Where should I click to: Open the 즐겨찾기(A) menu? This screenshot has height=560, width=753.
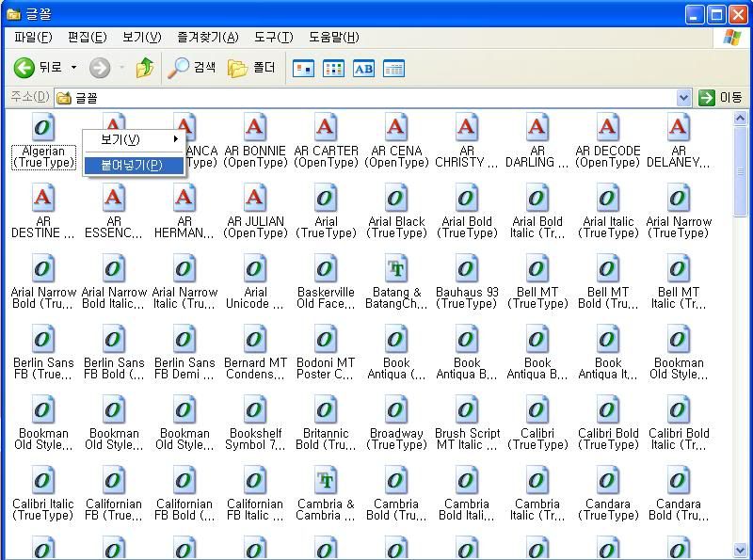[x=207, y=38]
